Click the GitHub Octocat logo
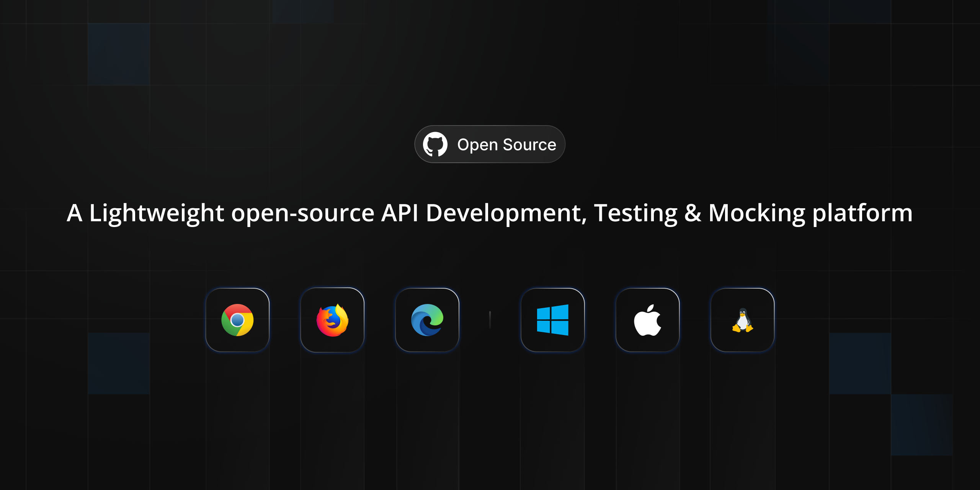 pyautogui.click(x=435, y=144)
